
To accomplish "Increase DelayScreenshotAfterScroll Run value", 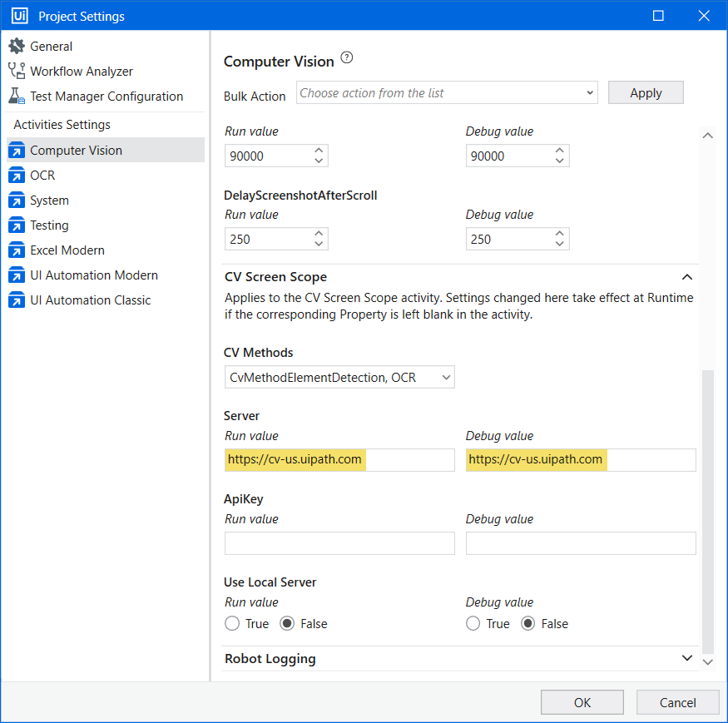I will tap(319, 234).
